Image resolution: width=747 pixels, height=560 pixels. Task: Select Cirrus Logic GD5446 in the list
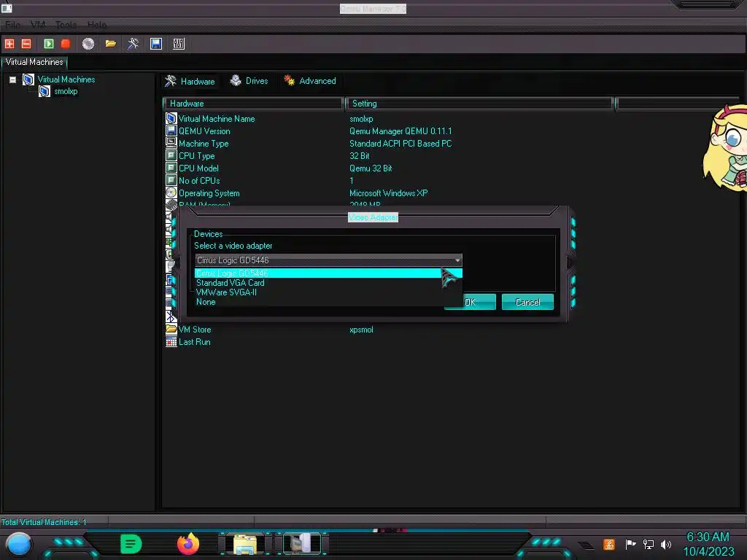click(328, 273)
